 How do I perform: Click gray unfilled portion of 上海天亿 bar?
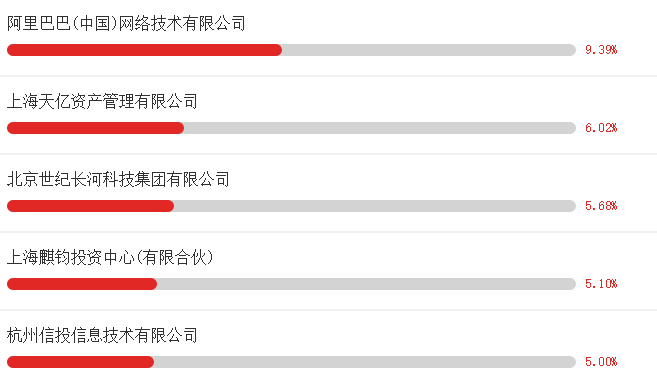click(x=380, y=128)
